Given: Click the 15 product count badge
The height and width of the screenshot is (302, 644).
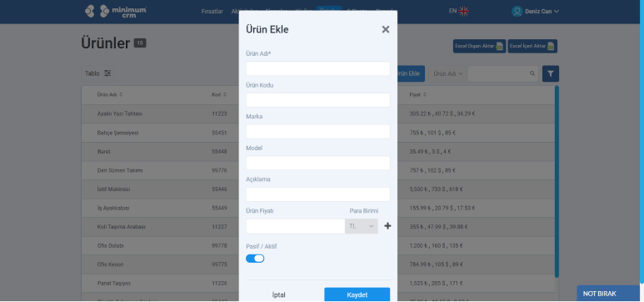Looking at the screenshot, I should pyautogui.click(x=140, y=43).
